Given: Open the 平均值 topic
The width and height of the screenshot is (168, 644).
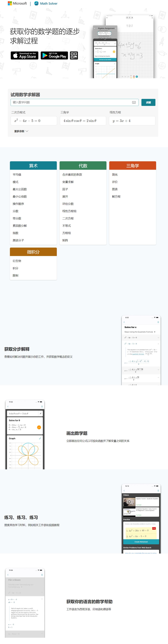Looking at the screenshot, I should point(17,175).
